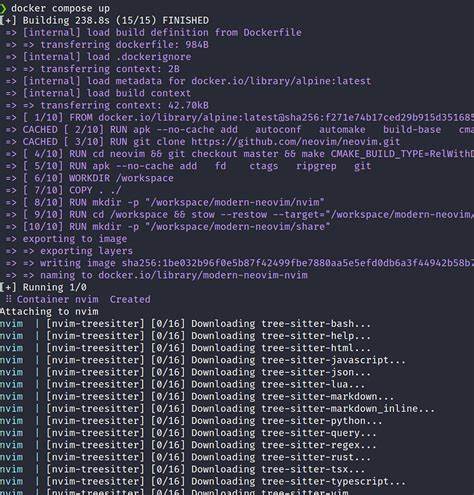Select the 'CACHED [ 2/10] RUN apk' line

[240, 129]
